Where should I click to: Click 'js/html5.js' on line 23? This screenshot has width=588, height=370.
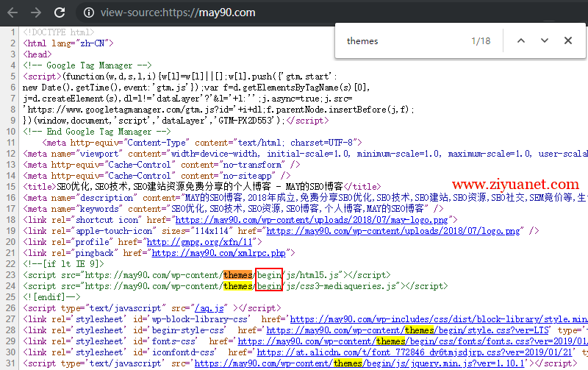click(312, 275)
